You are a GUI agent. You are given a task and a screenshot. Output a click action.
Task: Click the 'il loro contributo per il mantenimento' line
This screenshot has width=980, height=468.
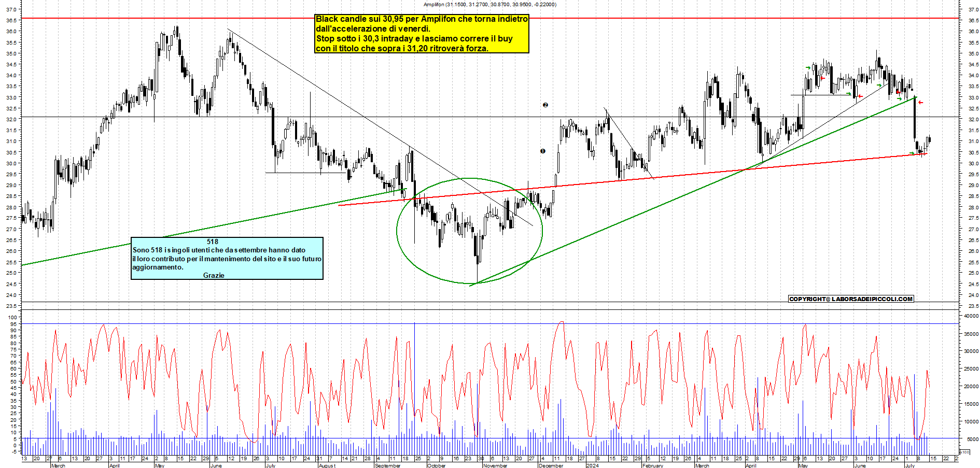[227, 259]
